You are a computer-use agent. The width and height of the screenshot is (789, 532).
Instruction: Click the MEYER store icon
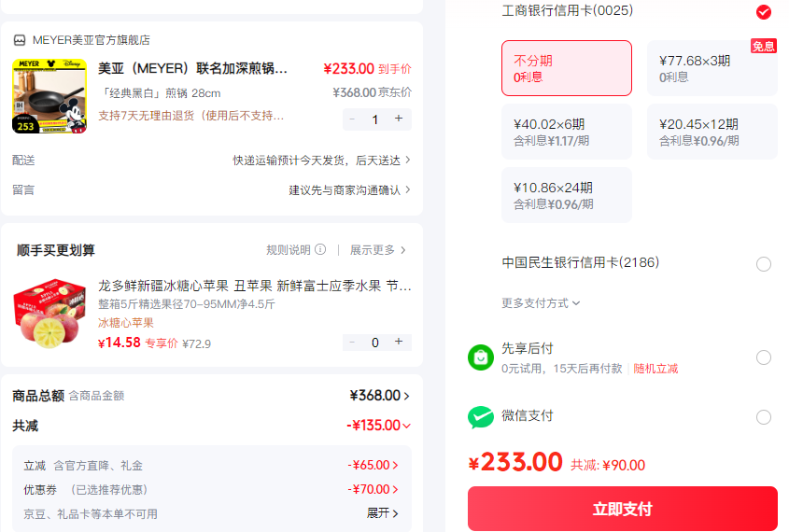(x=19, y=40)
